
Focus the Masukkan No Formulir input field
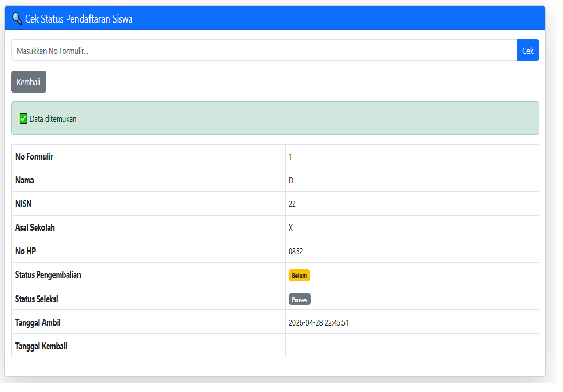[x=264, y=50]
